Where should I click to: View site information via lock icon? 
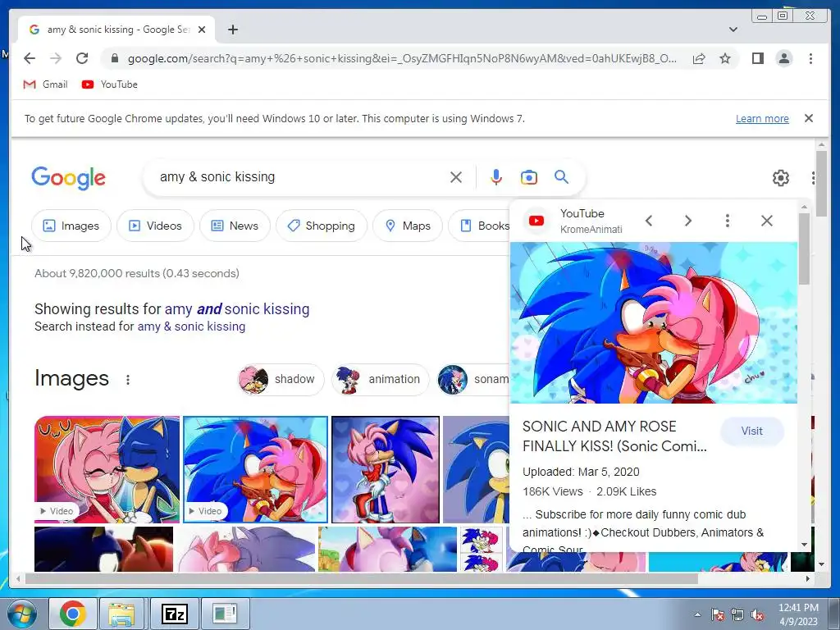[x=114, y=58]
